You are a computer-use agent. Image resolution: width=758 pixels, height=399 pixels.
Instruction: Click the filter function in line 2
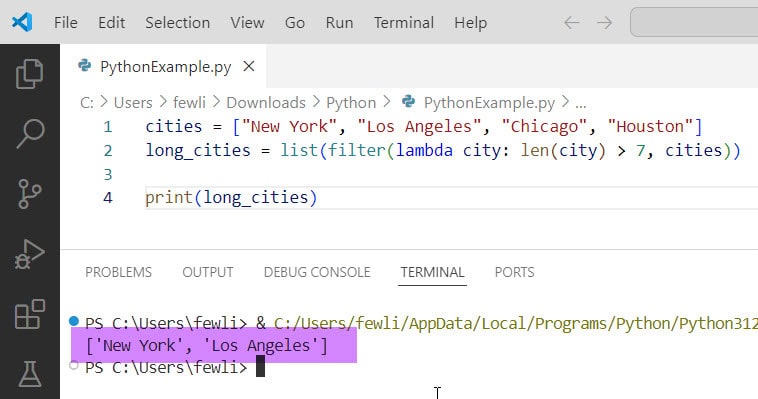pyautogui.click(x=357, y=150)
